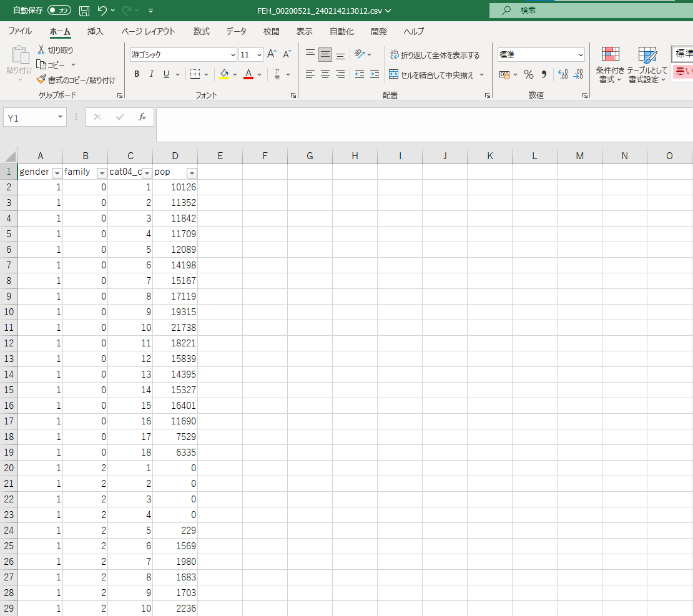Toggle italic formatting
Screen dimensions: 693x616
tap(151, 74)
